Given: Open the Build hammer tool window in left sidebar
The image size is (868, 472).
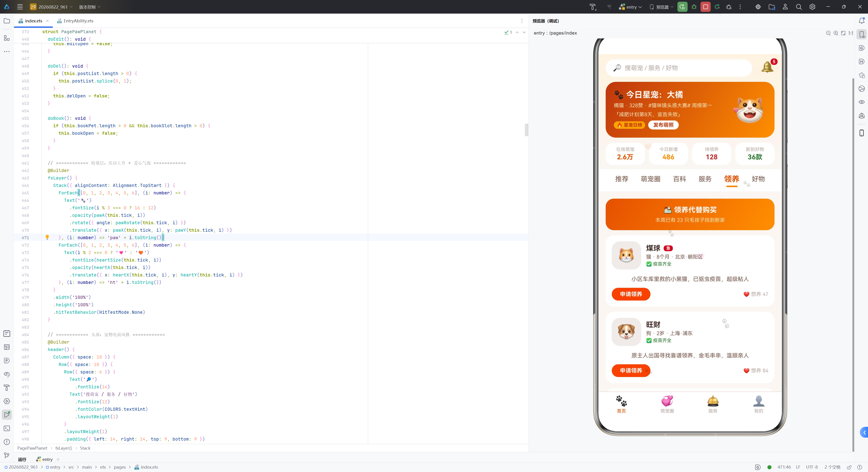Looking at the screenshot, I should pos(7,388).
